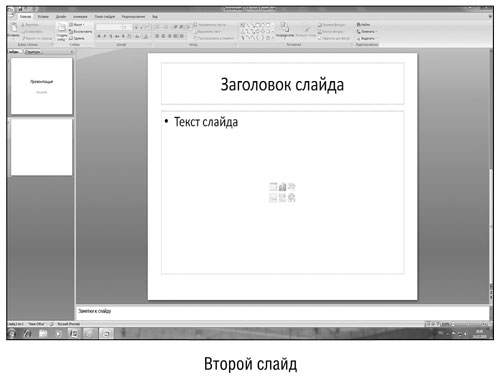Open the Макет layout dropdown
This screenshot has height=376, width=500.
coord(77,25)
